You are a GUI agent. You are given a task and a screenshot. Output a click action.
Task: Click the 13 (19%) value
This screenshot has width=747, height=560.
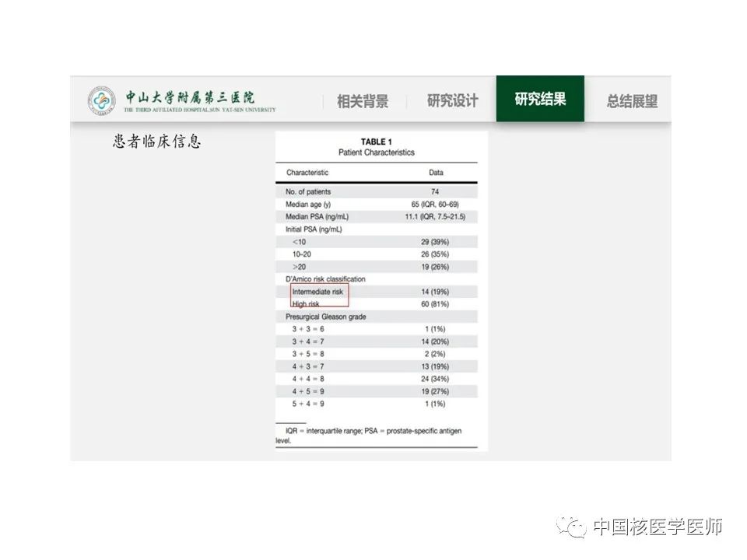tap(435, 366)
